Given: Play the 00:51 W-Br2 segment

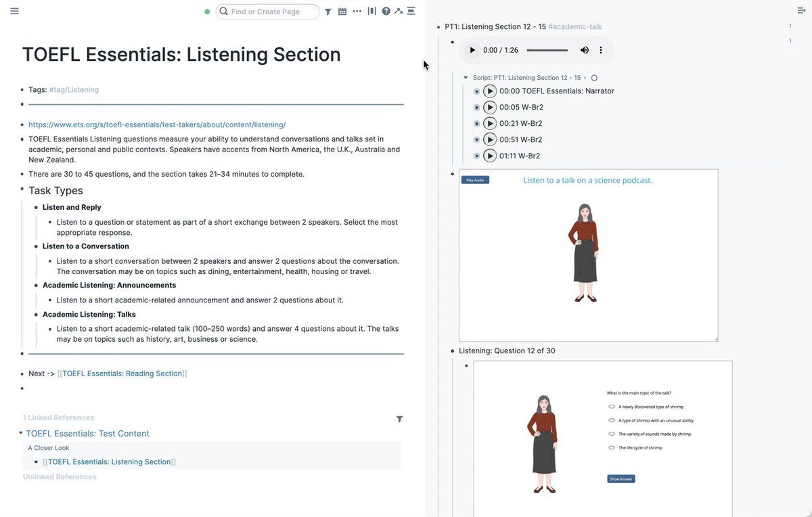Looking at the screenshot, I should 490,139.
